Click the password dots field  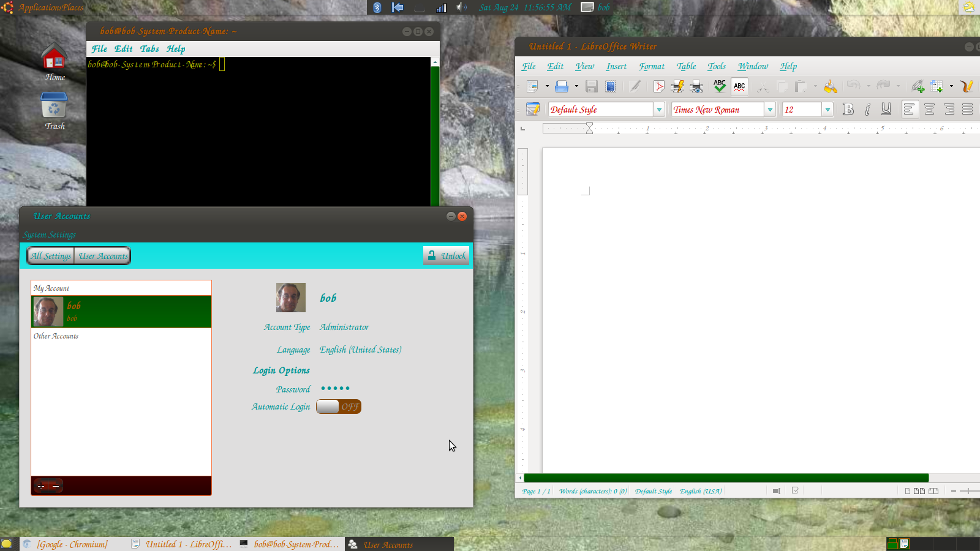(x=335, y=388)
